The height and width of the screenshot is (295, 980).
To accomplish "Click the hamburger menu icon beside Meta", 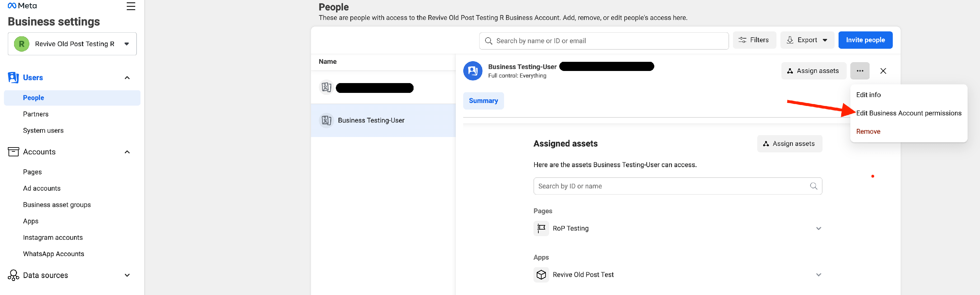I will 130,7.
